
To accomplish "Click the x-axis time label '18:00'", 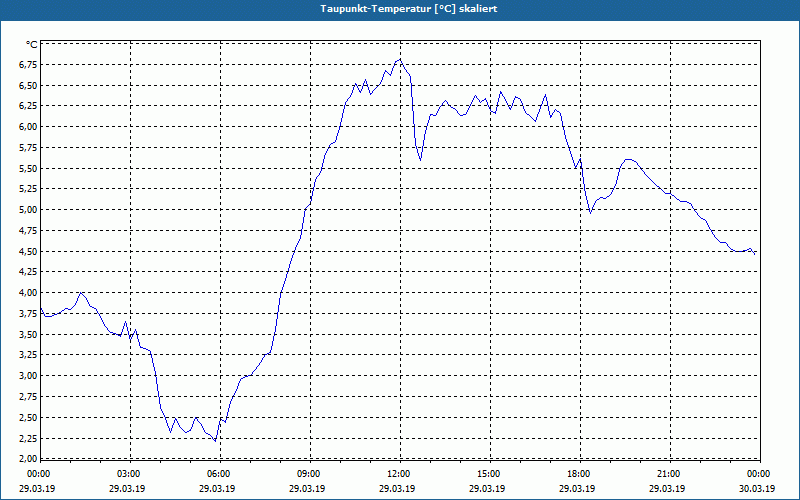I will point(577,474).
